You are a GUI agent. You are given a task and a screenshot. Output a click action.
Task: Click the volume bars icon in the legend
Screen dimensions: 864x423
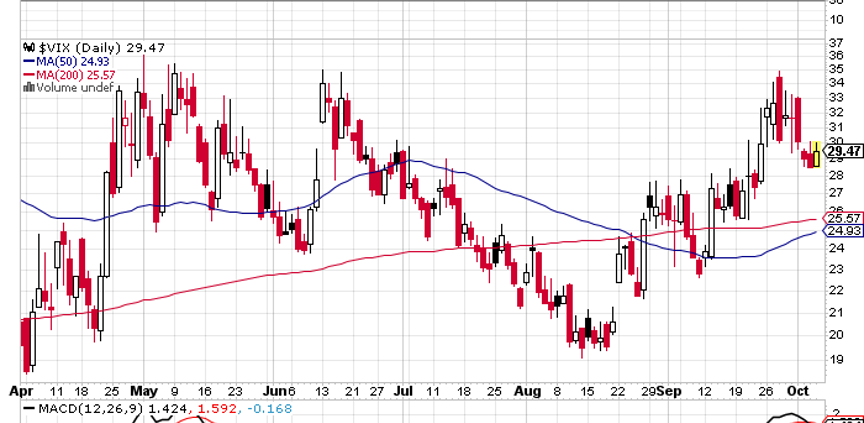(27, 87)
